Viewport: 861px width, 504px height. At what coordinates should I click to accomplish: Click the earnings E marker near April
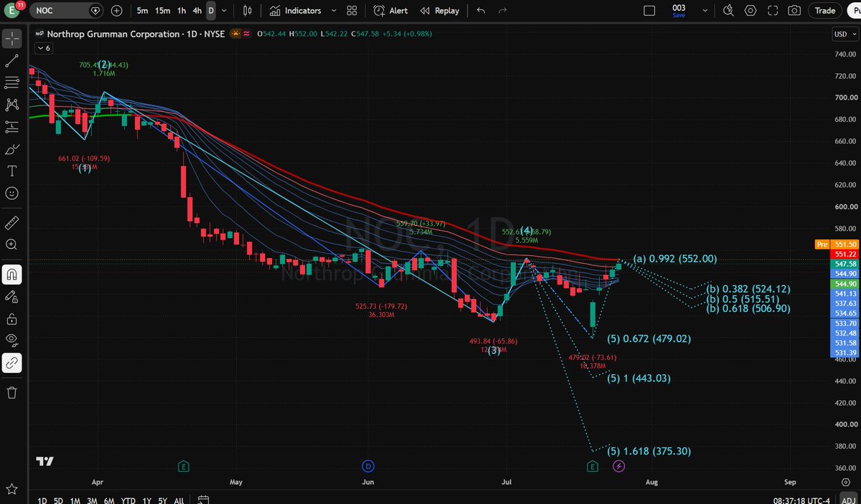coord(184,466)
